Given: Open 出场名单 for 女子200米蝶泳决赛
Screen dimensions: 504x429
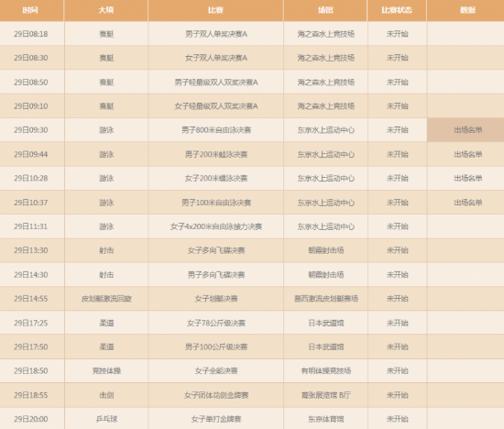Looking at the screenshot, I should pyautogui.click(x=467, y=178).
